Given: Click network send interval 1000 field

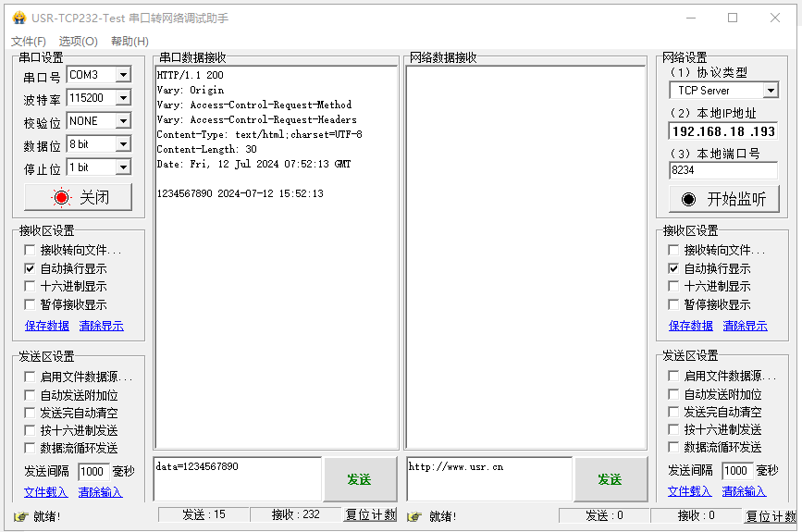Looking at the screenshot, I should point(737,471).
